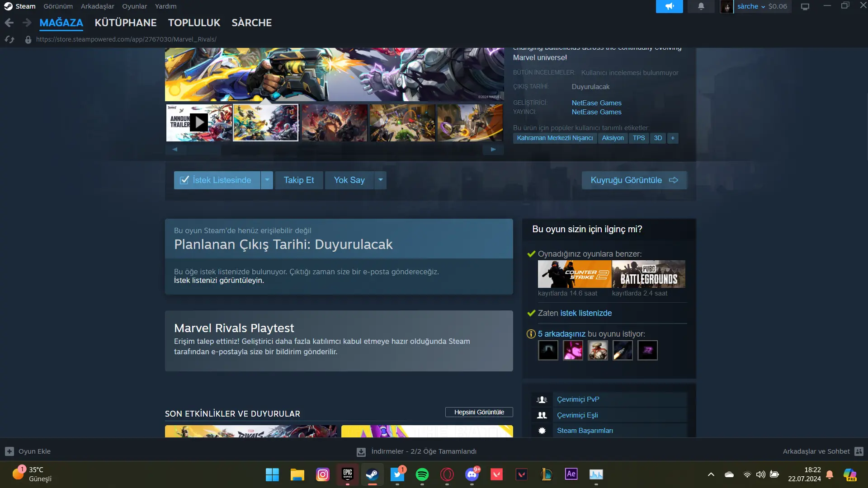Image resolution: width=868 pixels, height=488 pixels.
Task: Expand the İstek Listesinde dropdown arrow
Action: coord(267,180)
